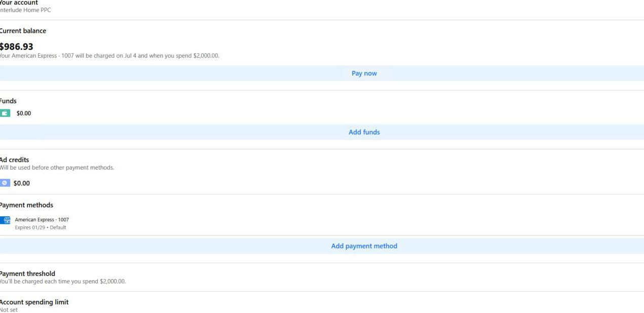Screen dimensions: 644x313
Task: Click the $986.93 current balance amount
Action: pyautogui.click(x=17, y=47)
